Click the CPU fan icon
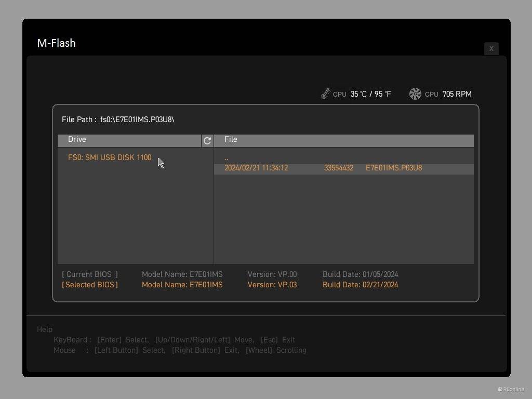This screenshot has width=532, height=399. [x=415, y=94]
